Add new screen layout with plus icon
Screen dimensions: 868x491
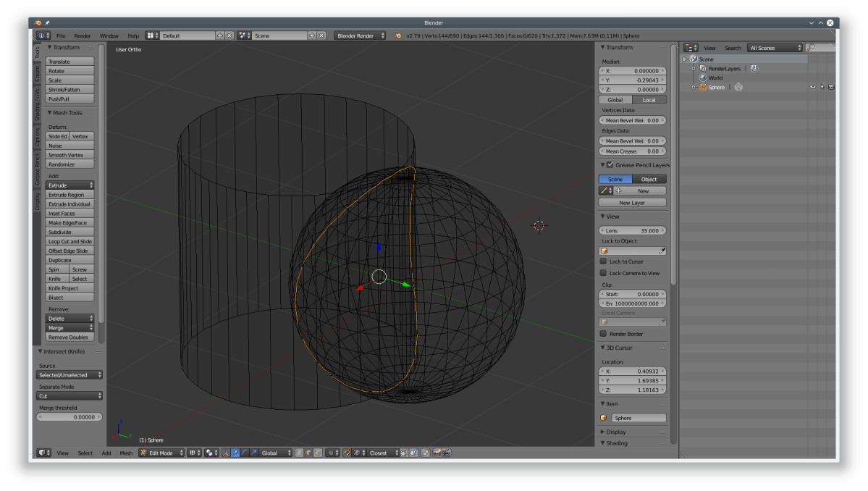pos(220,35)
